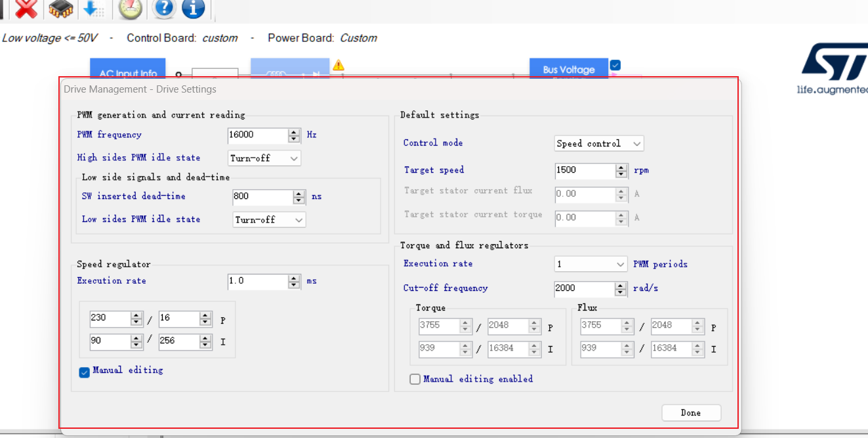Click Speed regulator Execution rate field
This screenshot has height=438, width=868.
258,281
